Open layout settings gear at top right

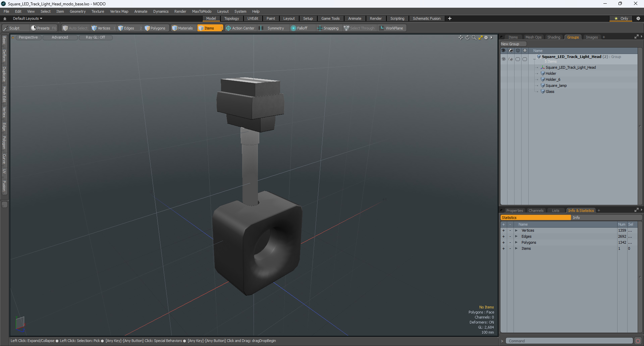pos(638,18)
